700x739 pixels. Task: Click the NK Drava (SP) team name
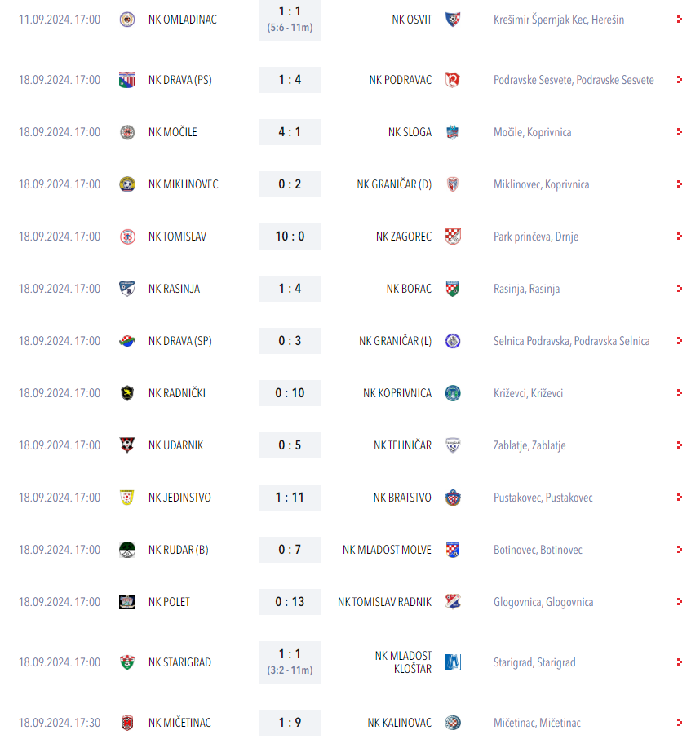[x=180, y=341]
